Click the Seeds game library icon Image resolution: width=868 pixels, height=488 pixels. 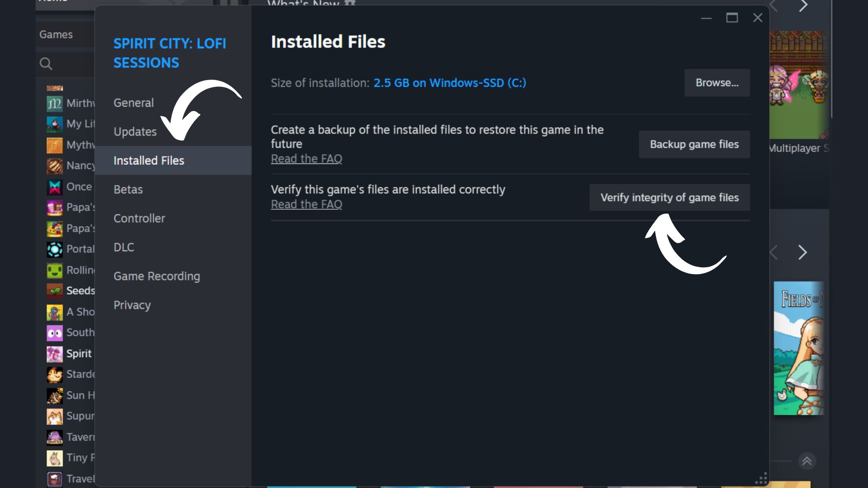pos(55,291)
